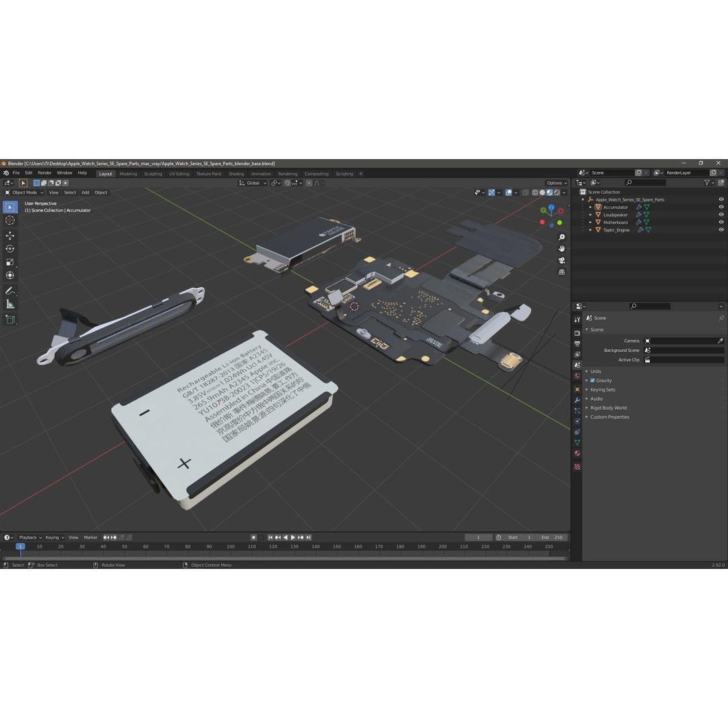Image resolution: width=728 pixels, height=728 pixels.
Task: Select the Annotate pencil tool
Action: click(10, 291)
